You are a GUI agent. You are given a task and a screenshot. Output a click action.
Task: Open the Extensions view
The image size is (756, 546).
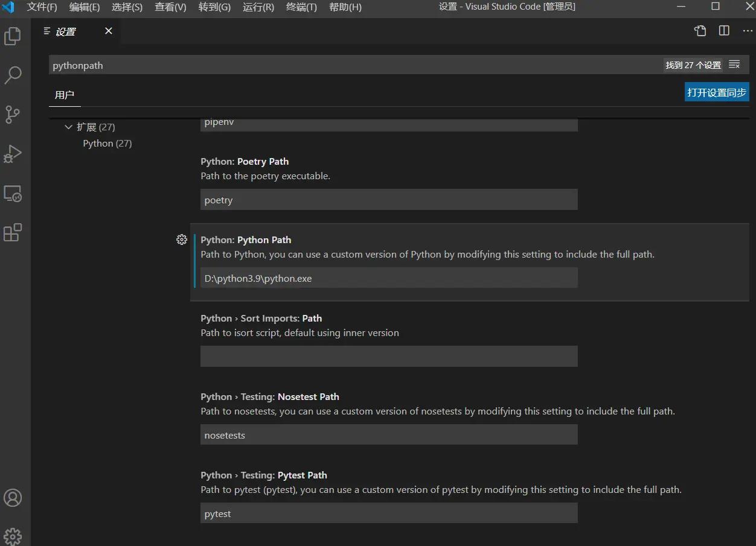(13, 232)
